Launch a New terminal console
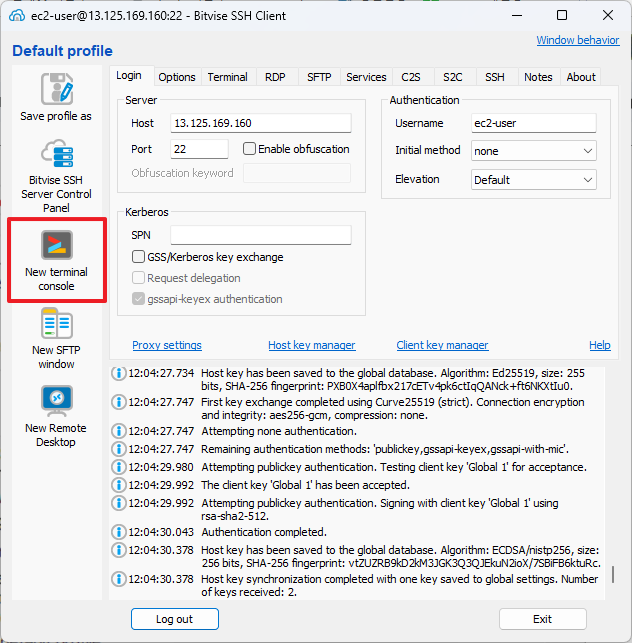The width and height of the screenshot is (632, 643). (x=57, y=260)
